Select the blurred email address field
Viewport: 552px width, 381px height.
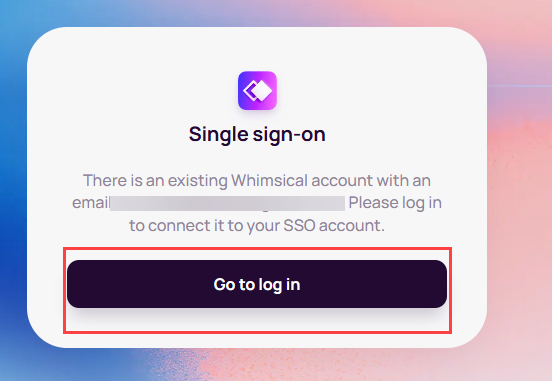coord(227,204)
